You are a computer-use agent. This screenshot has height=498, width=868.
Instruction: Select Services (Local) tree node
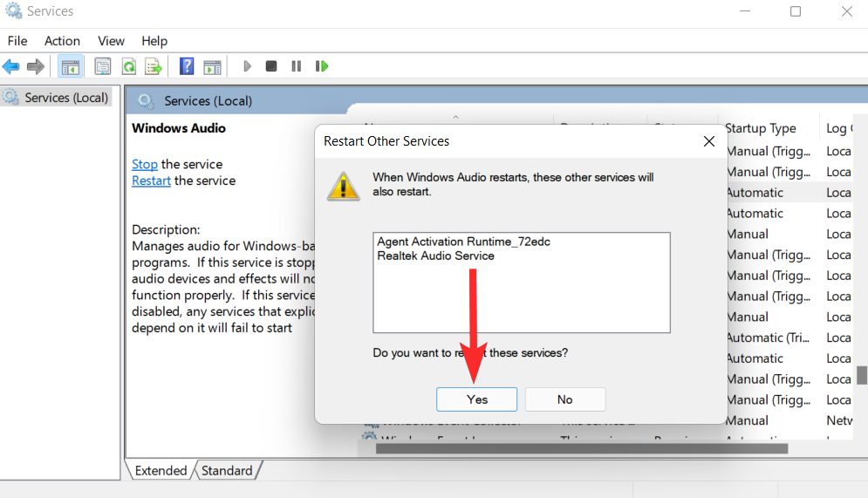[57, 98]
